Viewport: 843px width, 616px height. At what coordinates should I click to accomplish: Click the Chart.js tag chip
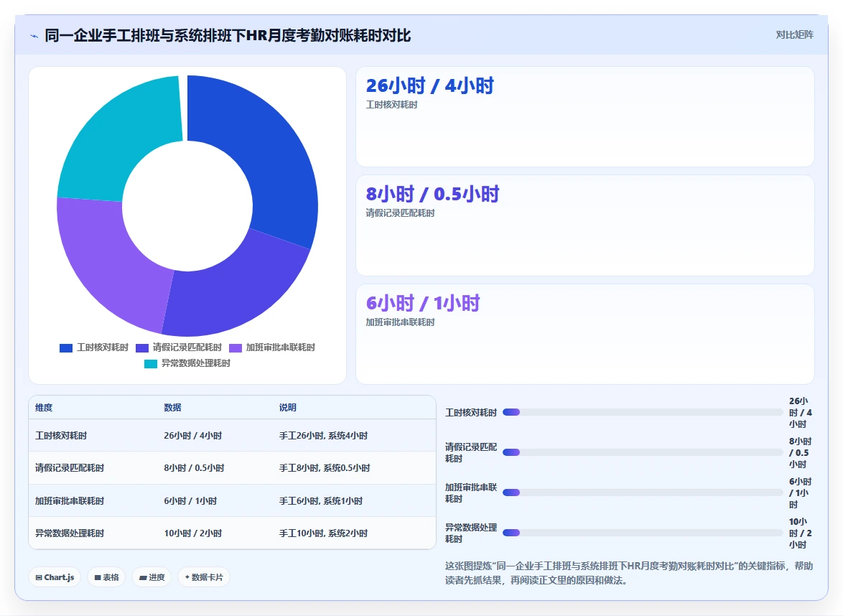pos(55,577)
